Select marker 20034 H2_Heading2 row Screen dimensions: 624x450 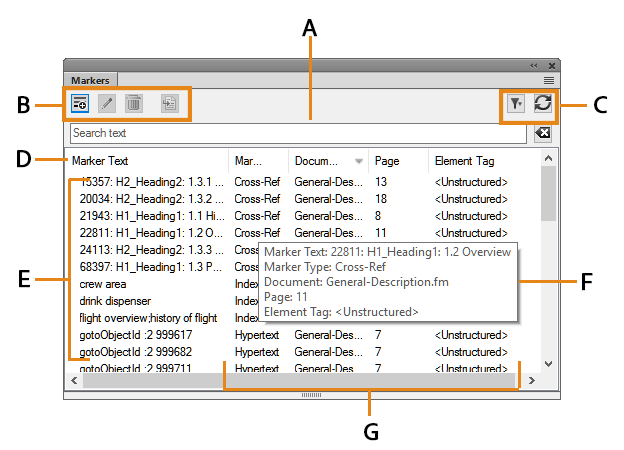(150, 199)
